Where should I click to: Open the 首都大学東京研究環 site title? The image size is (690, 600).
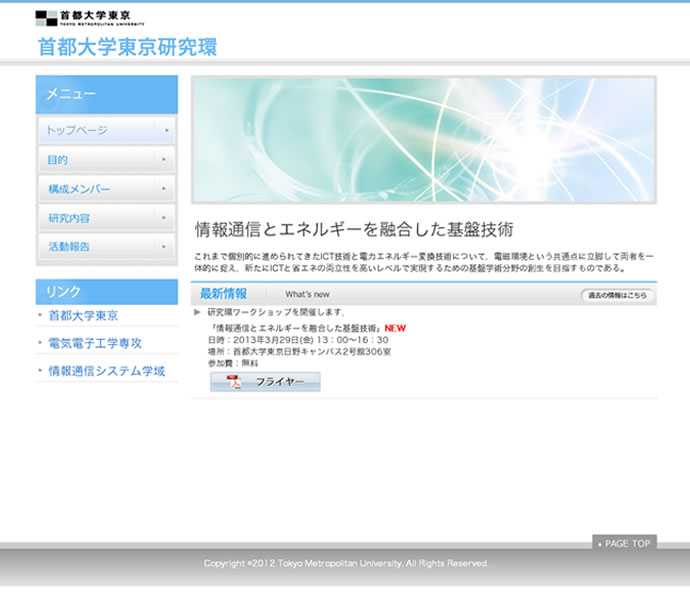pyautogui.click(x=128, y=47)
